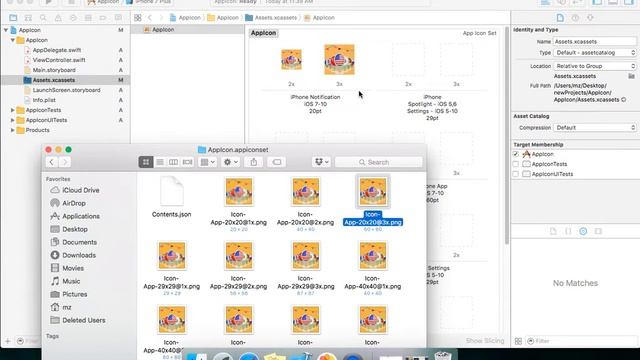
Task: Show the code snippet library
Action: tap(568, 231)
